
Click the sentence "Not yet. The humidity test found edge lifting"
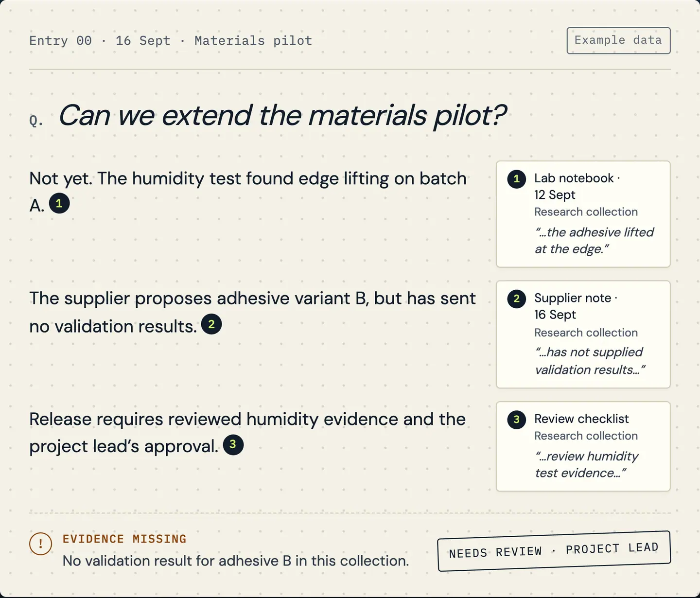coord(248,192)
